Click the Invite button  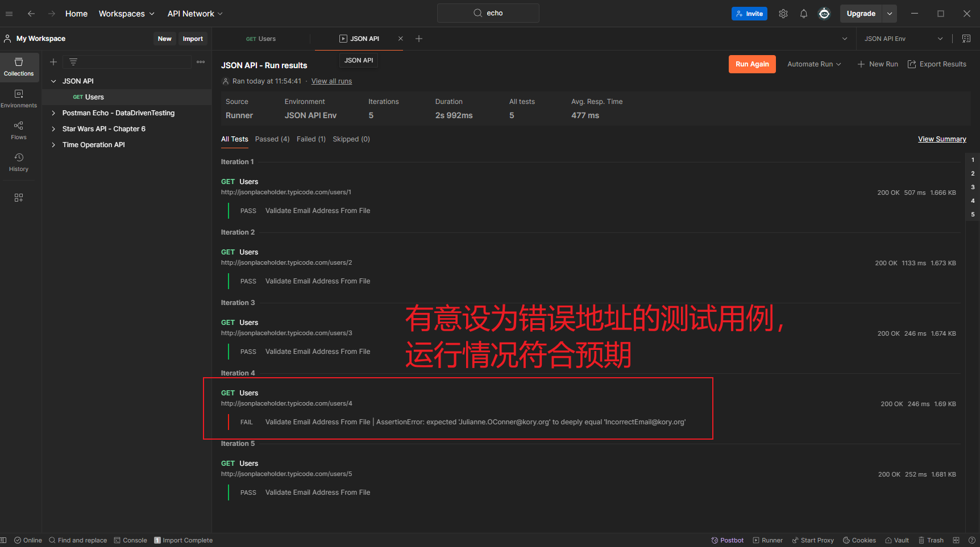[x=749, y=14]
